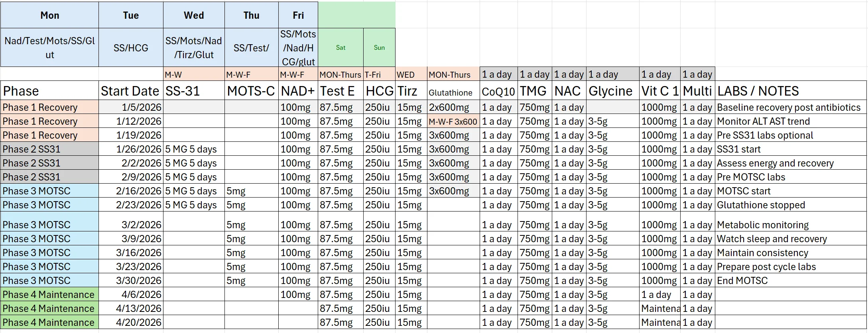Select the green Sun cell

(379, 47)
